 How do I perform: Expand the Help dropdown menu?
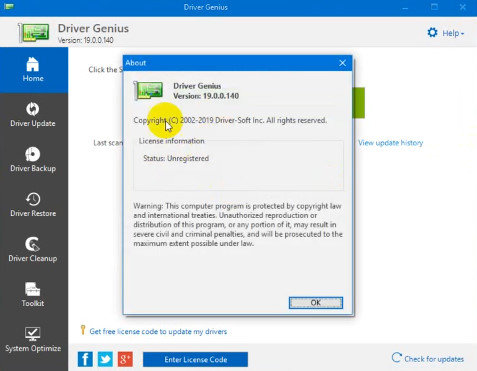453,33
